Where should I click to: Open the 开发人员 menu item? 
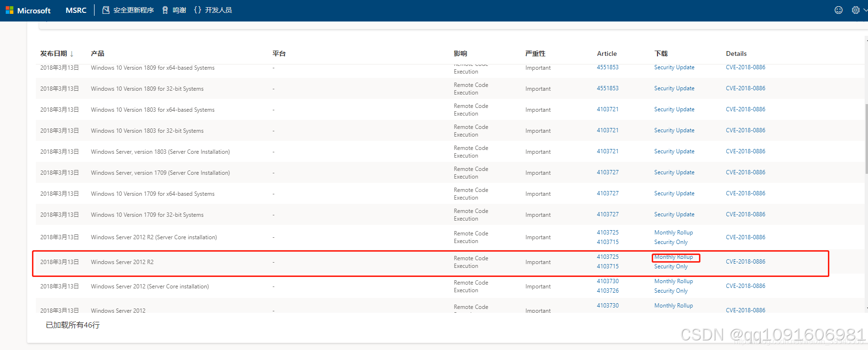point(218,10)
